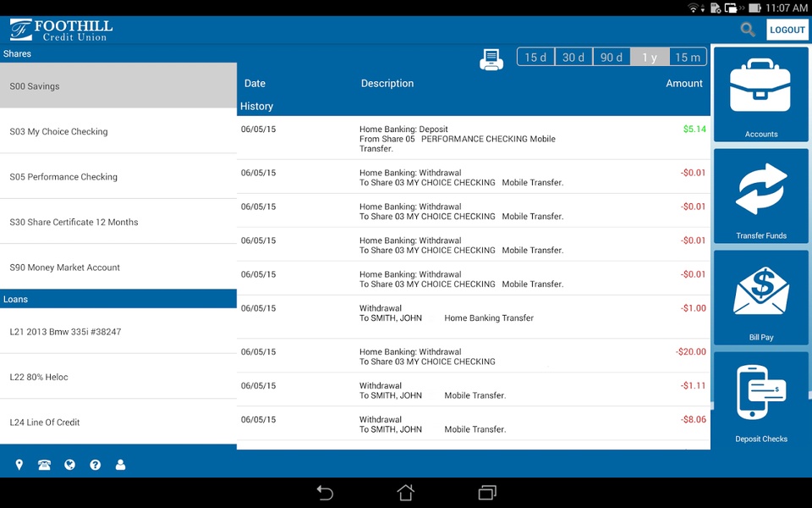Select the $5.14 deposit transaction
Viewport: 812px width, 508px height.
[474, 138]
